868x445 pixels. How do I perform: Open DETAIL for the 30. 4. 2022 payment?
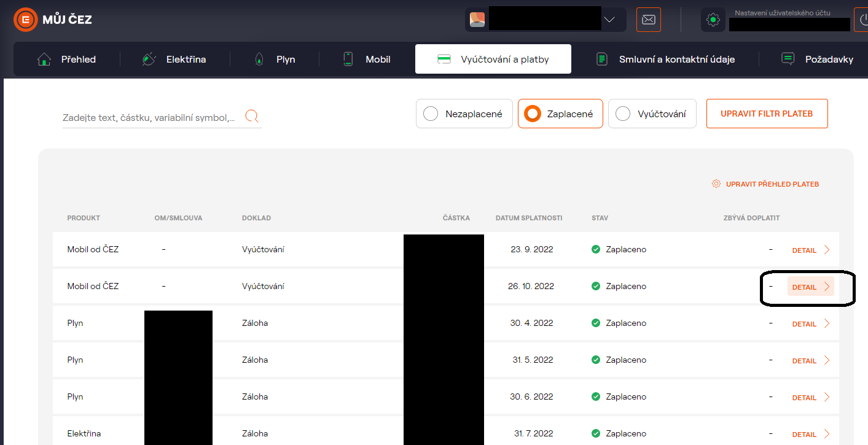coord(811,323)
